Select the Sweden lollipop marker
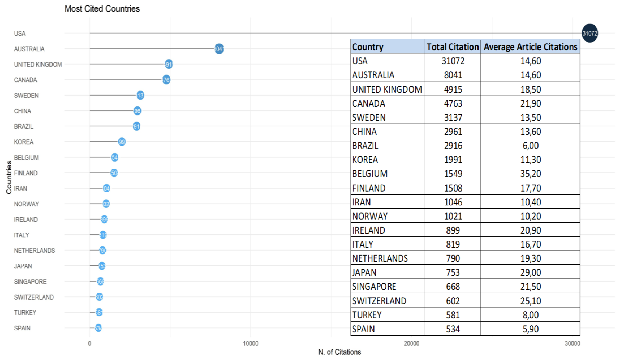630x364 pixels. pos(140,95)
